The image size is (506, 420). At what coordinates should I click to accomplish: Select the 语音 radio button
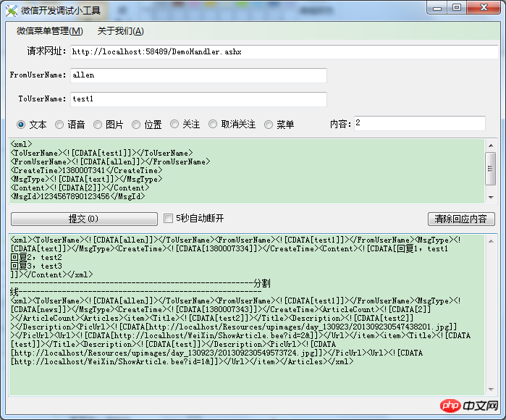coord(59,125)
